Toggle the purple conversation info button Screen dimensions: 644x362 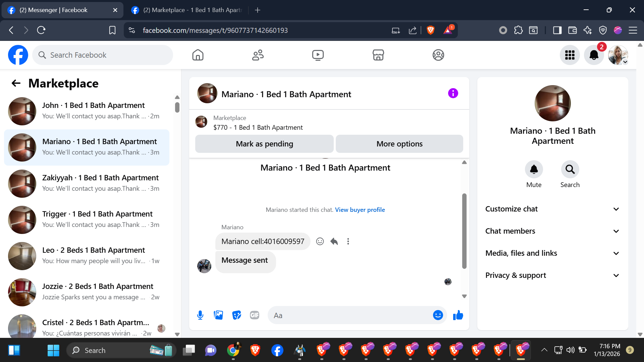(453, 94)
